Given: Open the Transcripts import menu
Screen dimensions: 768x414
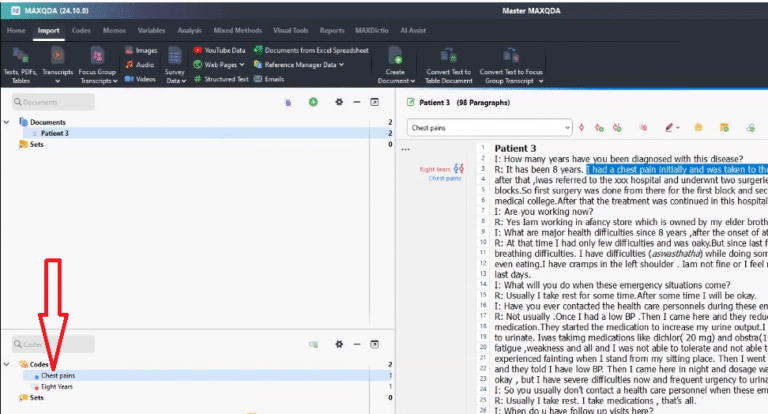Looking at the screenshot, I should pos(57,66).
